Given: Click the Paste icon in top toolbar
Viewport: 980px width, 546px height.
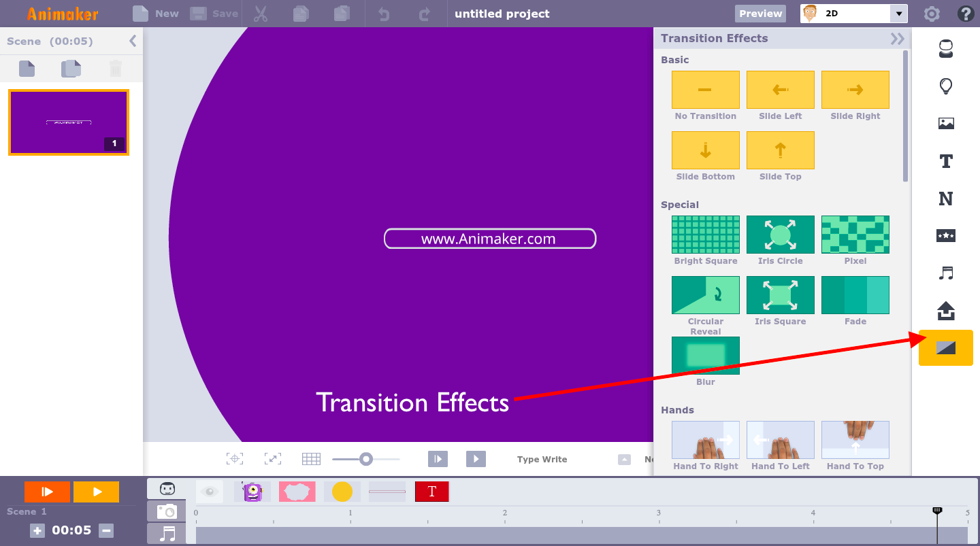Looking at the screenshot, I should [342, 14].
